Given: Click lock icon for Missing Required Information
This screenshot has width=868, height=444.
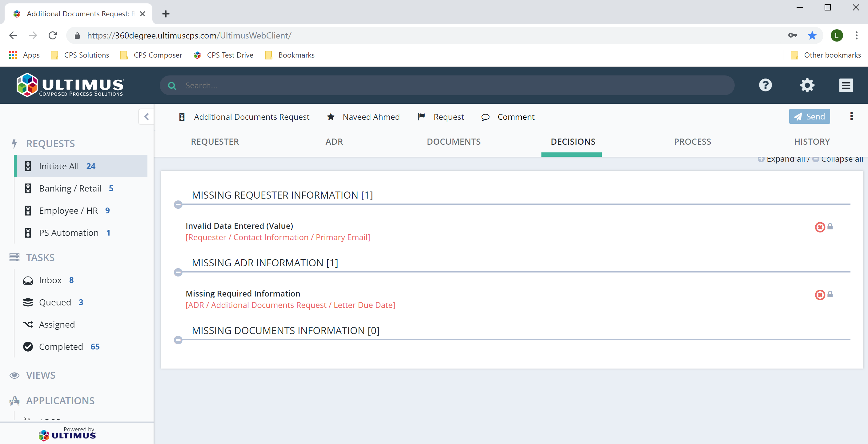Looking at the screenshot, I should 830,294.
